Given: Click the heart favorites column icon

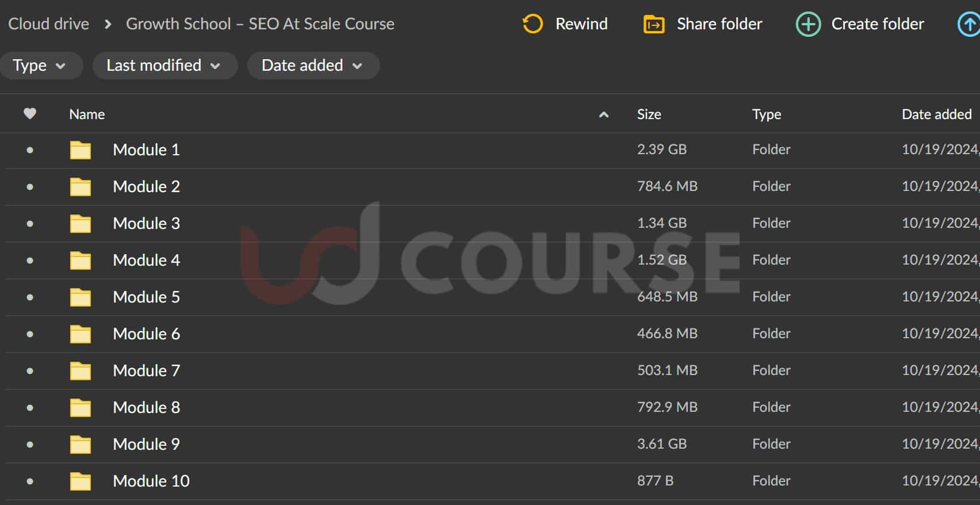Looking at the screenshot, I should tap(30, 114).
